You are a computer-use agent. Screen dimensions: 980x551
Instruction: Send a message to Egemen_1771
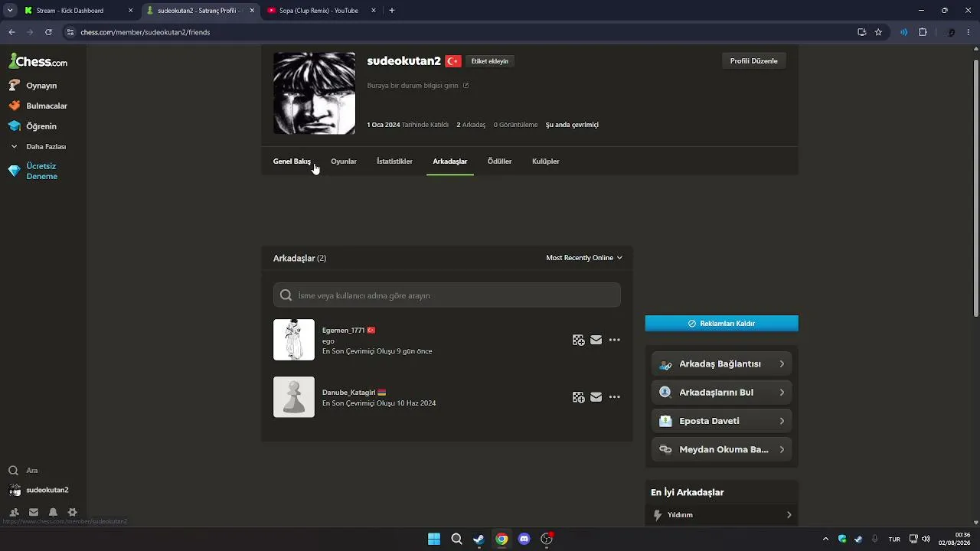[596, 341]
